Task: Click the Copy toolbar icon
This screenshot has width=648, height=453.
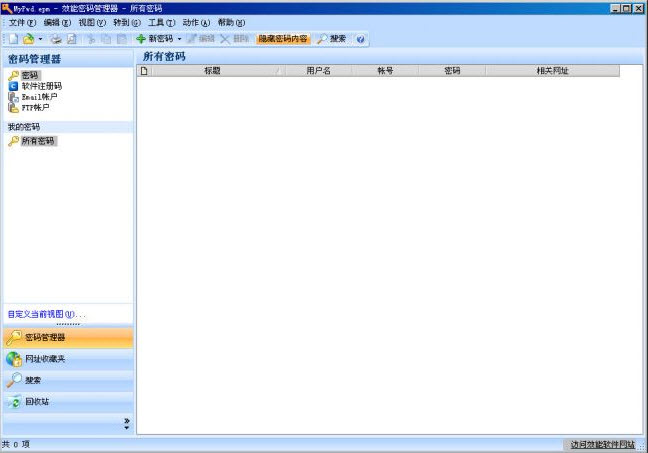Action: tap(106, 39)
